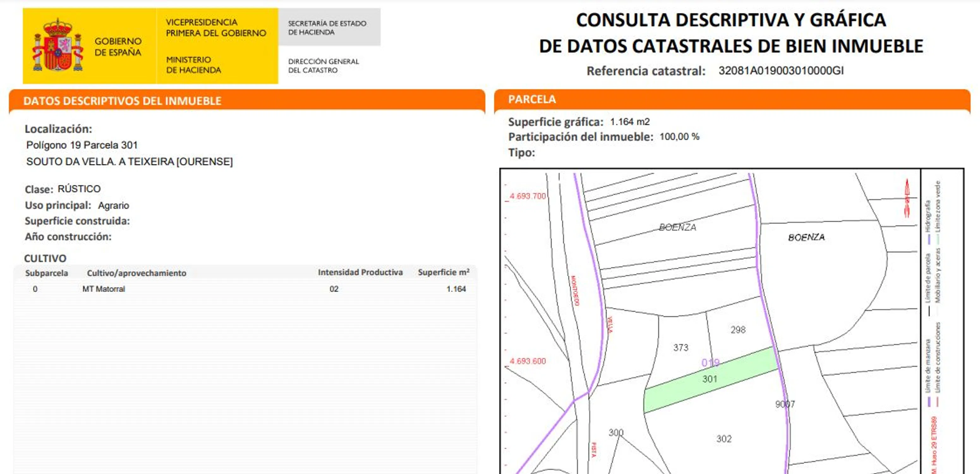980x474 pixels.
Task: Click the cadastral reference 32081A019003010000GI
Action: pos(781,71)
